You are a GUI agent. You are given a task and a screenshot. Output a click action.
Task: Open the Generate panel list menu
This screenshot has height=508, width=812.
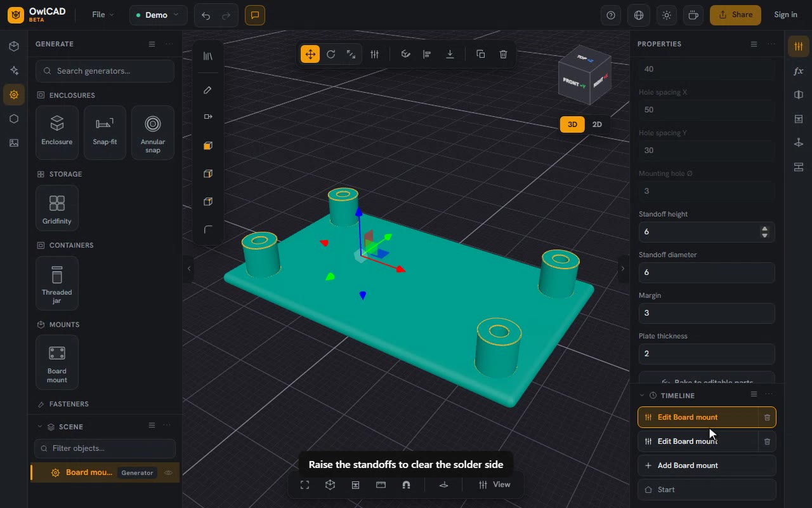[152, 44]
